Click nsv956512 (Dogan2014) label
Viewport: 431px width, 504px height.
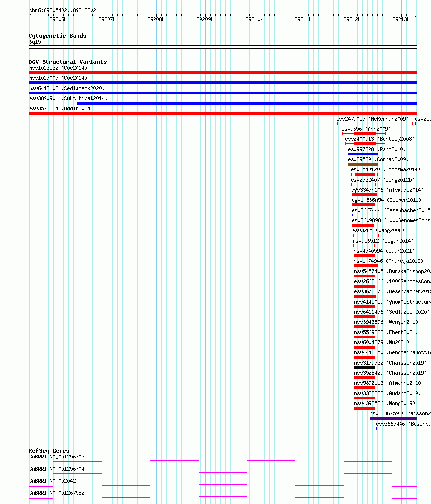tap(383, 241)
